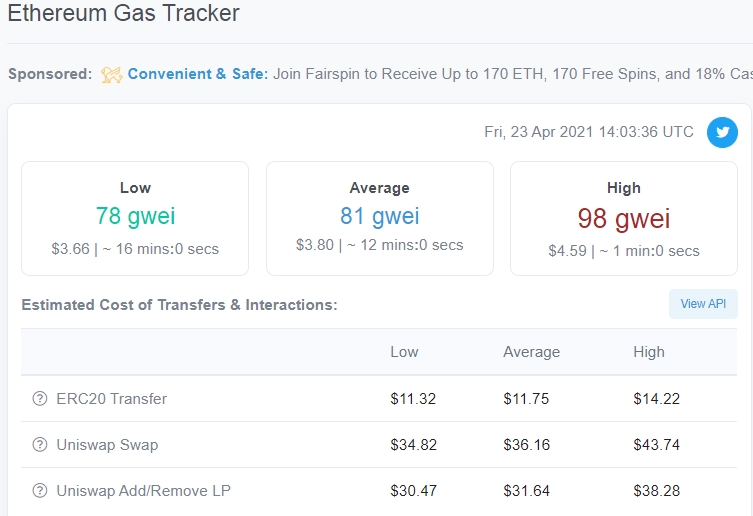The height and width of the screenshot is (516, 753).
Task: Click the Uniswap Swap row label
Action: pyautogui.click(x=107, y=445)
